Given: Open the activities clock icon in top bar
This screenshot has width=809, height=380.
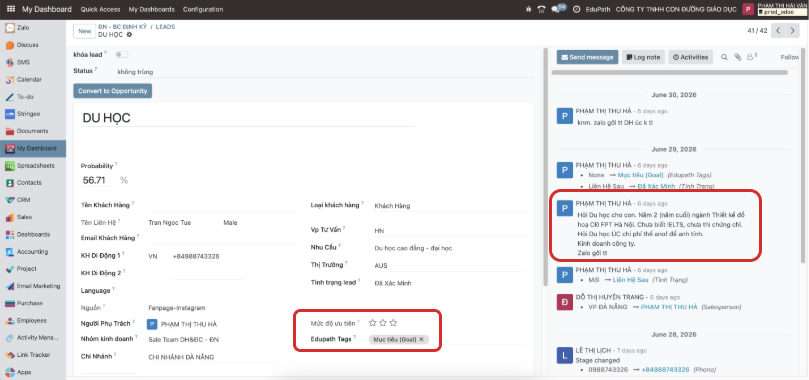Looking at the screenshot, I should point(576,9).
